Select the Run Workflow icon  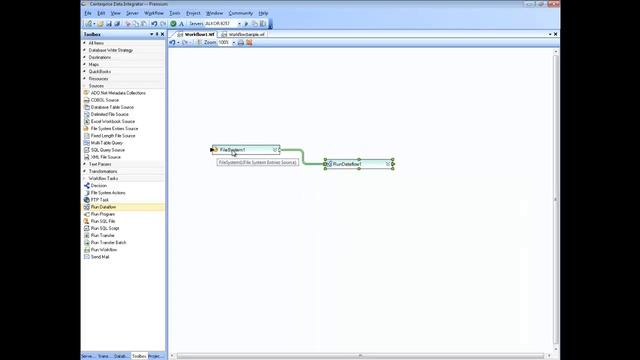87,250
